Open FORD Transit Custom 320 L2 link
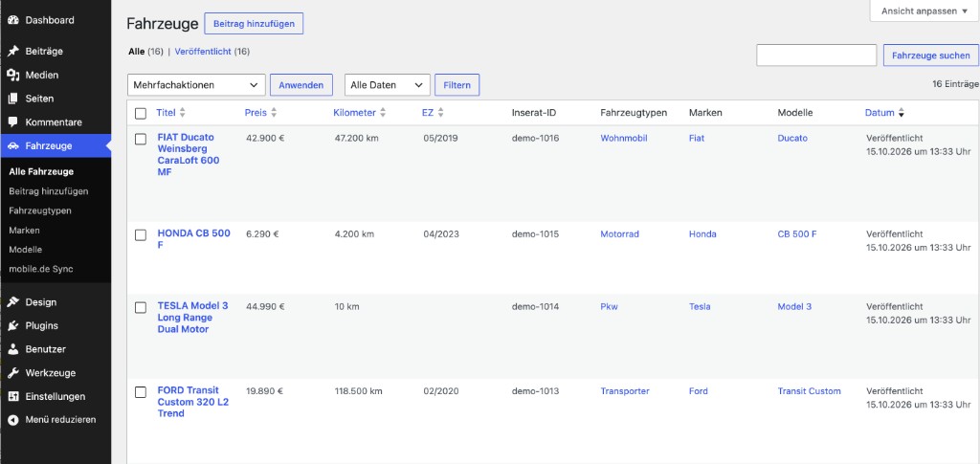The height and width of the screenshot is (464, 980). pos(193,402)
